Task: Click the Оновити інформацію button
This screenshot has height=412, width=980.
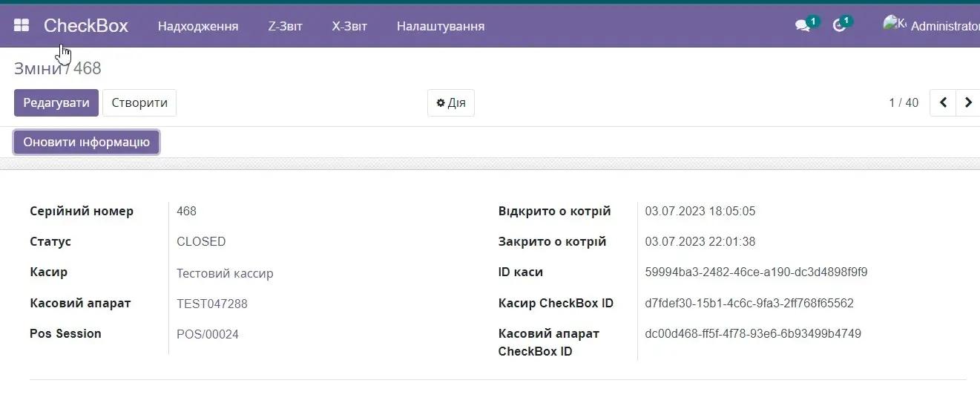Action: (87, 142)
